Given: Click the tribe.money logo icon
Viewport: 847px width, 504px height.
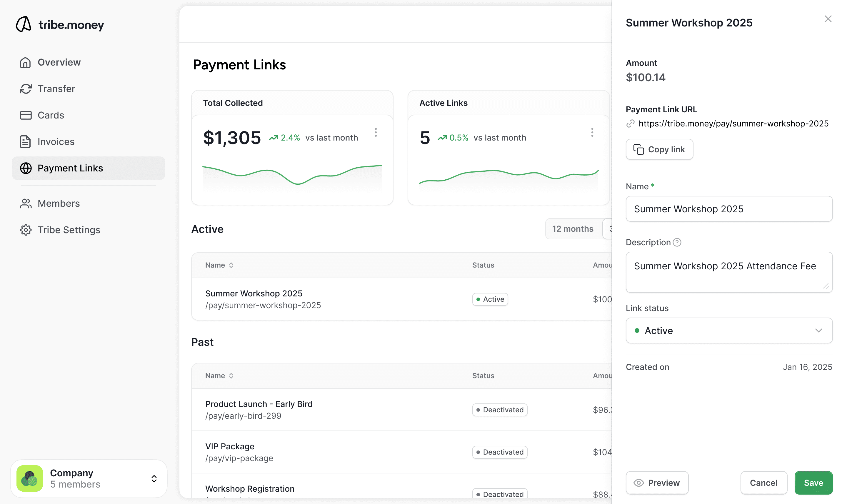Looking at the screenshot, I should [24, 24].
